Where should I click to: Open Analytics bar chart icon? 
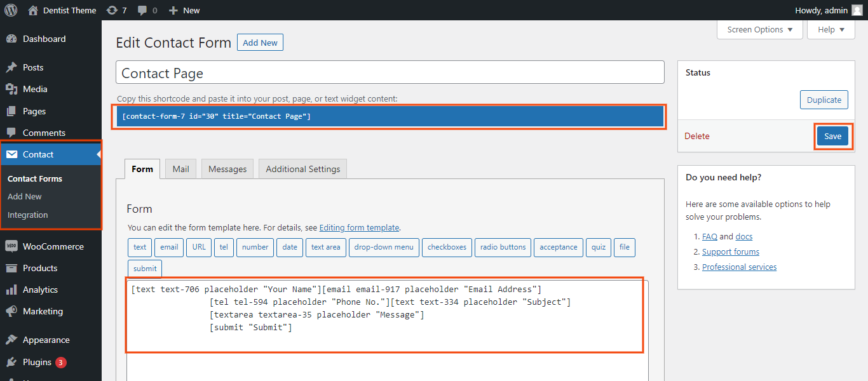pos(11,290)
